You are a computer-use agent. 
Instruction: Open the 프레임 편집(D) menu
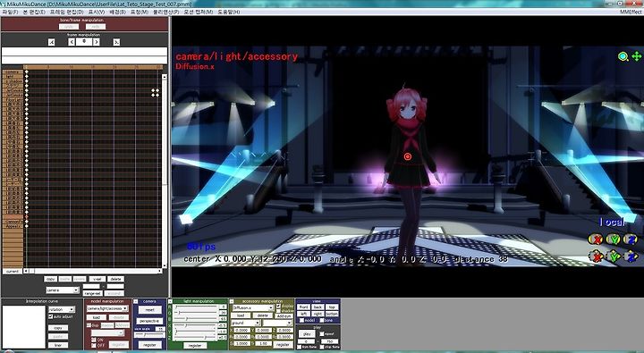tap(66, 12)
